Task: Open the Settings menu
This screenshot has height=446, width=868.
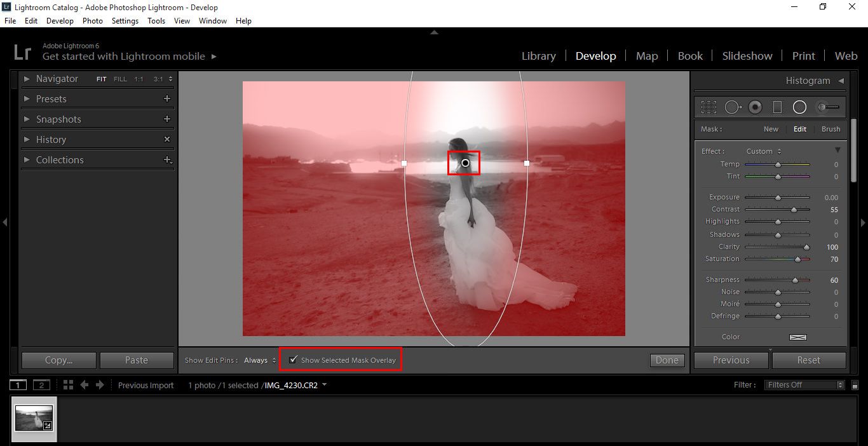Action: tap(125, 21)
